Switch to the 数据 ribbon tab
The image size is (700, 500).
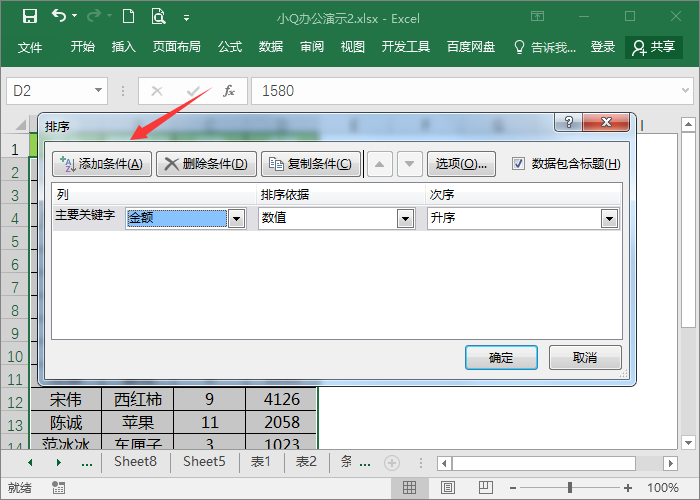click(x=271, y=47)
